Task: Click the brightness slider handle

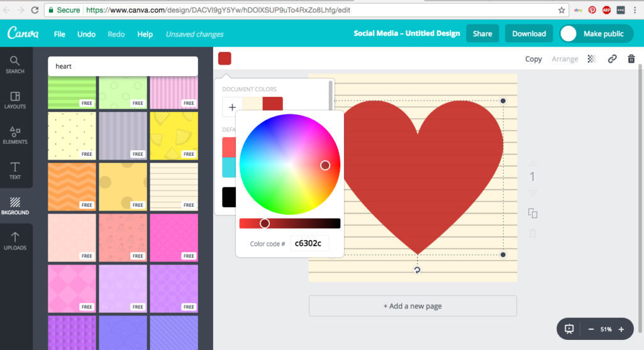Action: (265, 223)
